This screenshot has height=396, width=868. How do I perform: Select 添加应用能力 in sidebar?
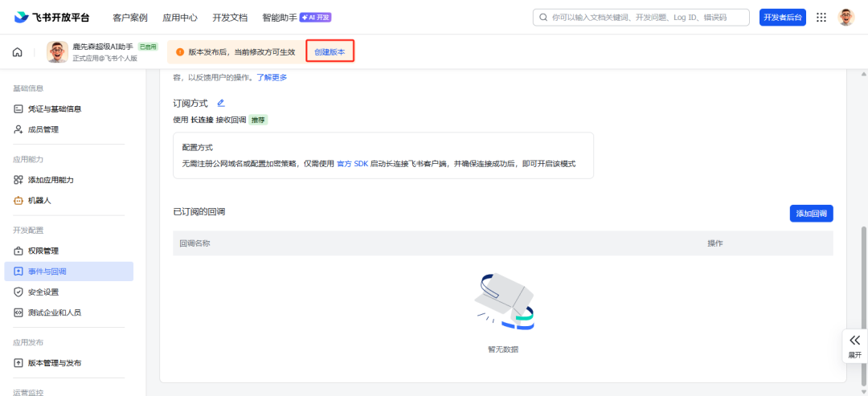(68, 180)
